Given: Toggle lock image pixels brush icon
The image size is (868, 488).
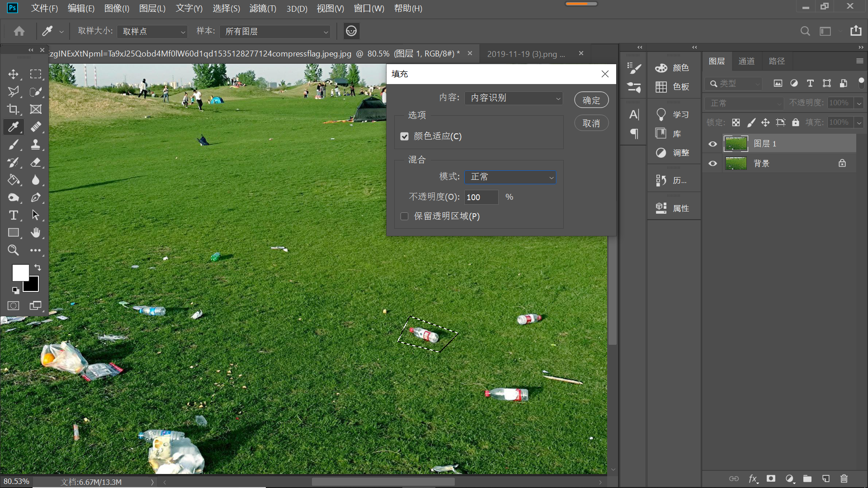Looking at the screenshot, I should point(751,122).
